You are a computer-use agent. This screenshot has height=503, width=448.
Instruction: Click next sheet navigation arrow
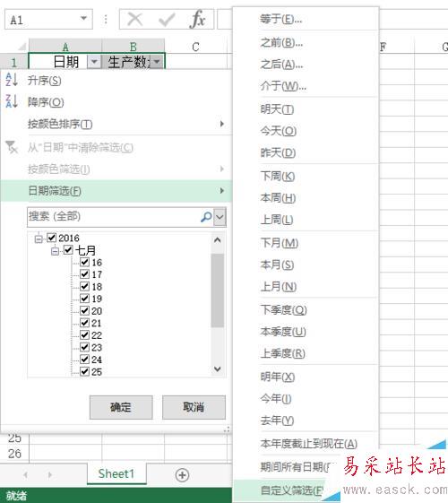[49, 475]
